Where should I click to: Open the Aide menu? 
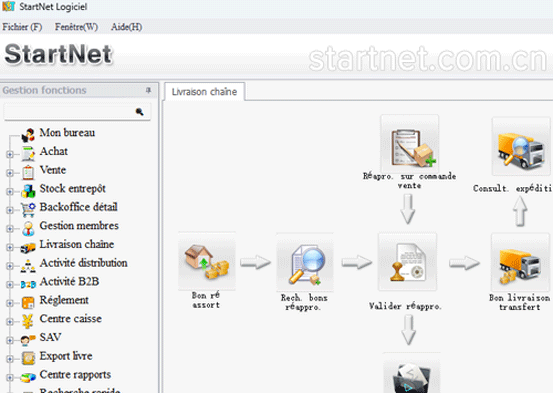point(127,27)
